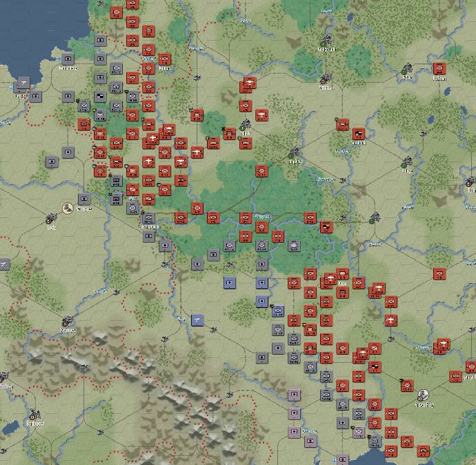This screenshot has height=465, width=476.
Task: Click the Smolensk city label
Action: coord(359,142)
